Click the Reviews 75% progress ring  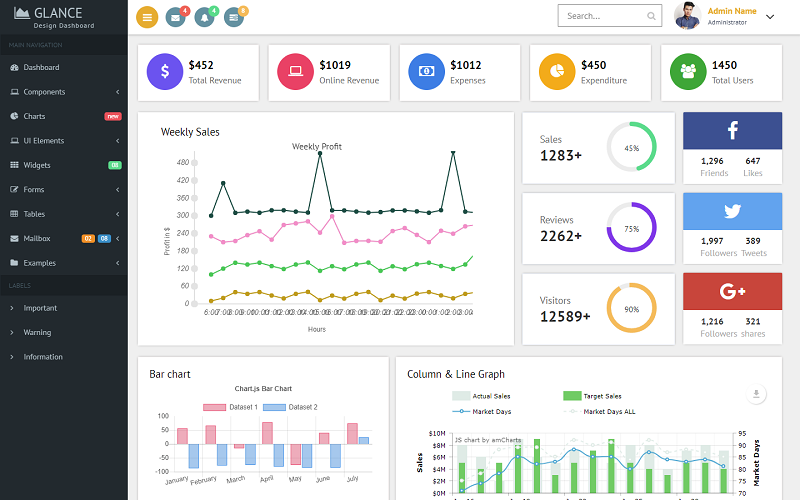(631, 227)
